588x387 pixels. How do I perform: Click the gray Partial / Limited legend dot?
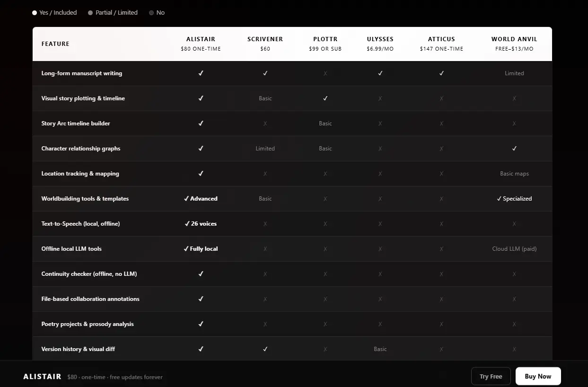click(90, 13)
